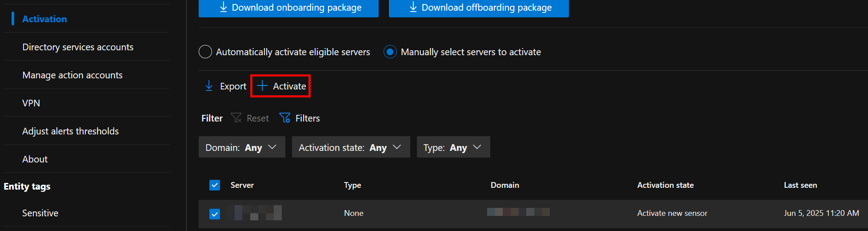
Task: Click download icon on offboarding package button
Action: [x=413, y=7]
